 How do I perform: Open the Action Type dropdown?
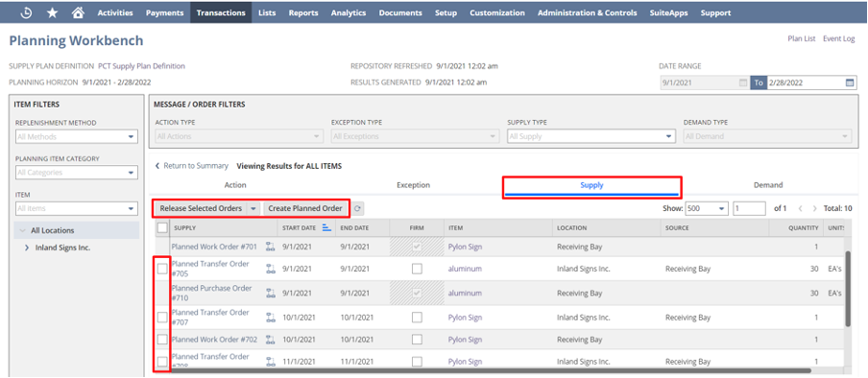click(239, 136)
